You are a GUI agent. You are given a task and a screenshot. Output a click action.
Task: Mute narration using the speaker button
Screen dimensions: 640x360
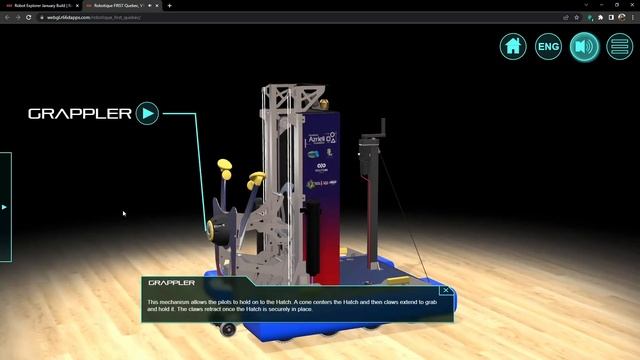click(584, 47)
